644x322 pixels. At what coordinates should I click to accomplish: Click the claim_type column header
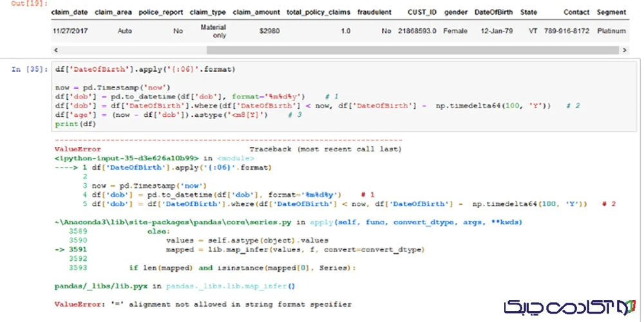208,12
